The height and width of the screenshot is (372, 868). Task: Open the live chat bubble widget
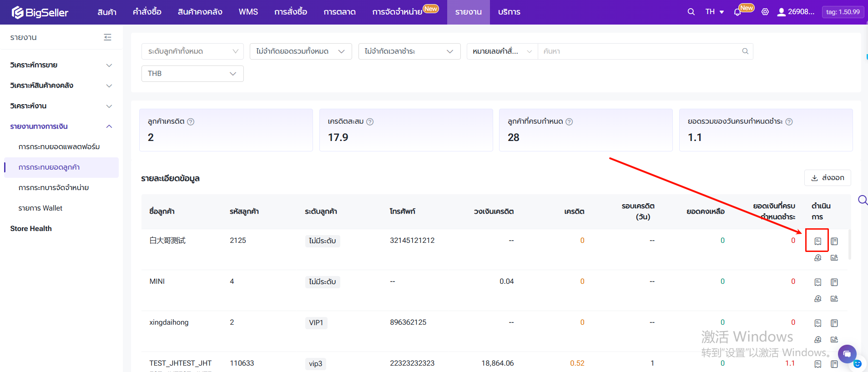click(847, 354)
